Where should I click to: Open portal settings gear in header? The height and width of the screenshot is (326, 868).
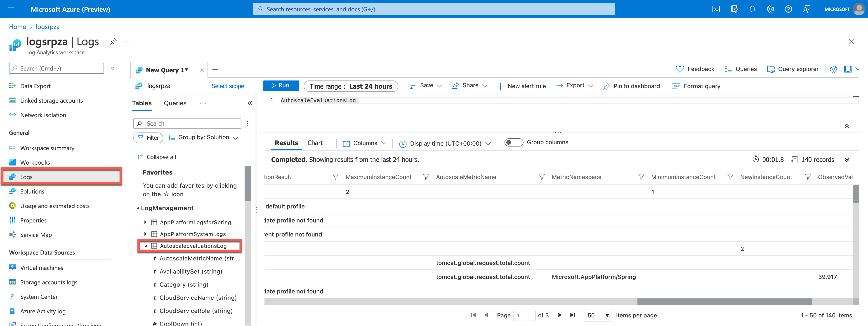coord(770,9)
